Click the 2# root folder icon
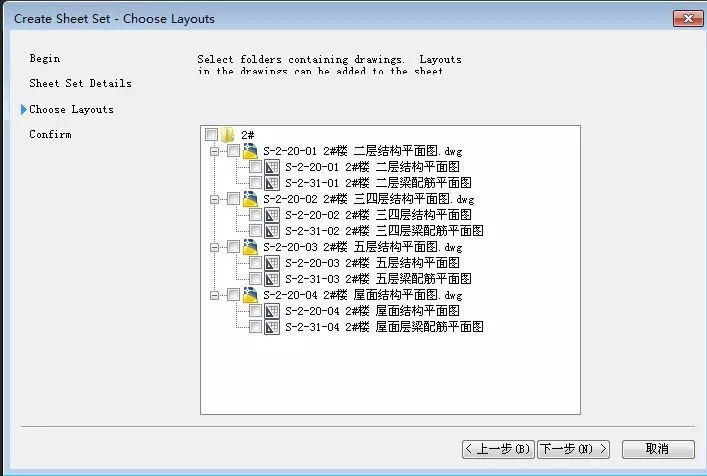The width and height of the screenshot is (707, 476). (227, 135)
